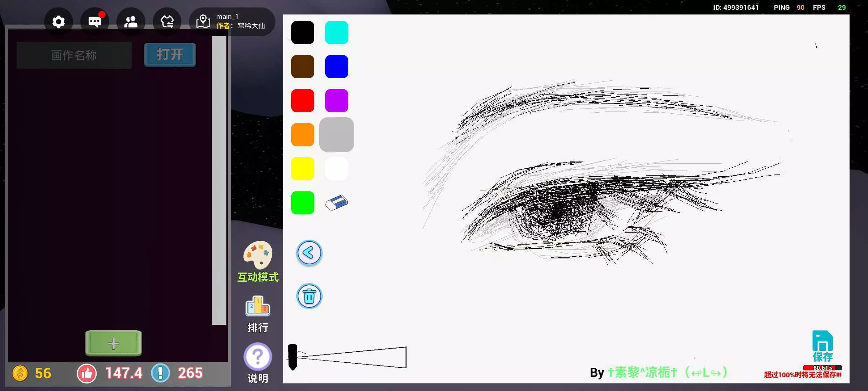Click the outfit change icon
868x391 pixels.
tap(167, 22)
